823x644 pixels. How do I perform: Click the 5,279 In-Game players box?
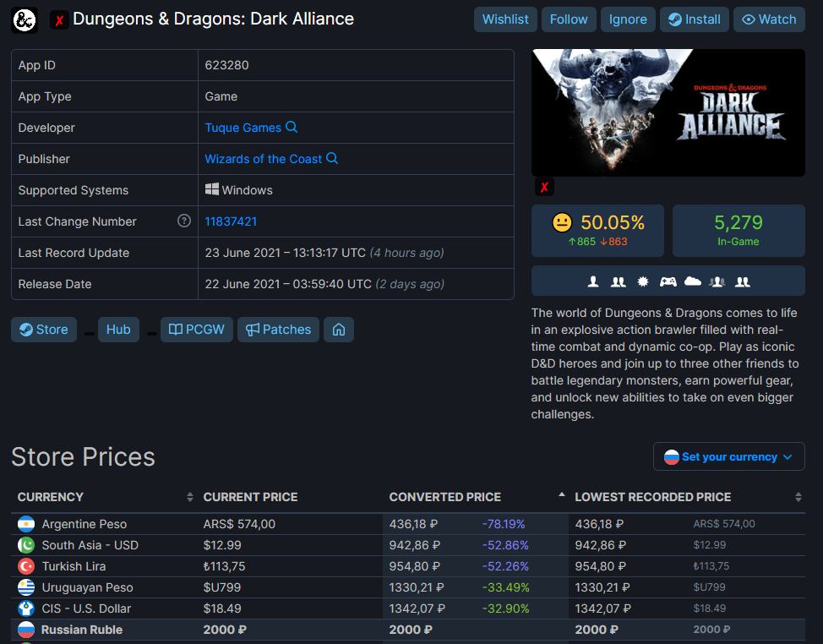[739, 231]
